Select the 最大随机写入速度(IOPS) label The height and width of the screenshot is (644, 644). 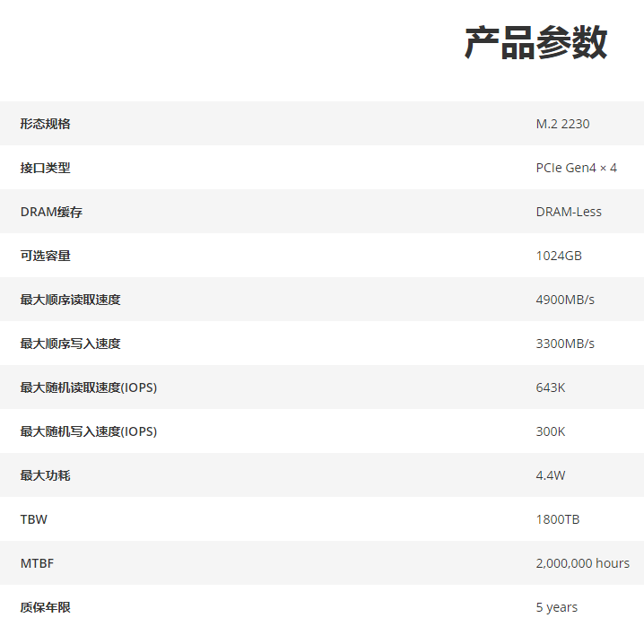[x=89, y=431]
